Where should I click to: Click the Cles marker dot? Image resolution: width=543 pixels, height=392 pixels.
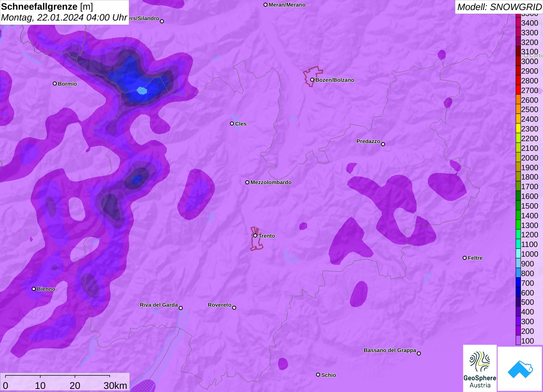point(232,124)
